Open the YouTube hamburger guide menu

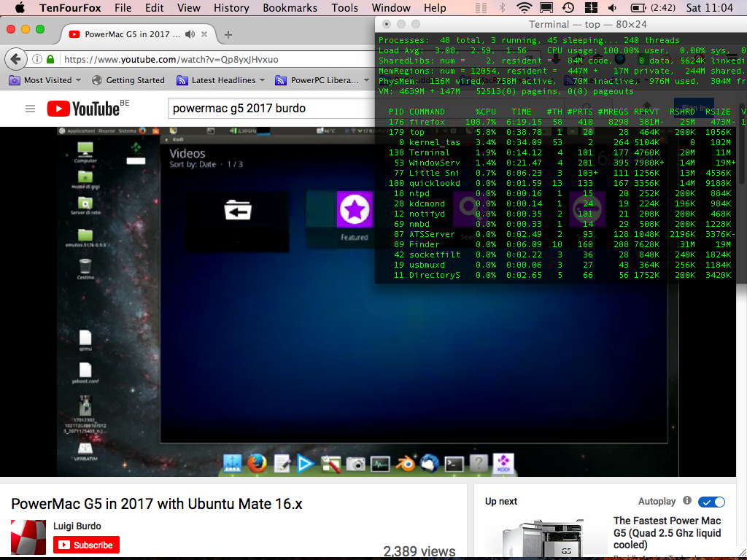click(30, 109)
